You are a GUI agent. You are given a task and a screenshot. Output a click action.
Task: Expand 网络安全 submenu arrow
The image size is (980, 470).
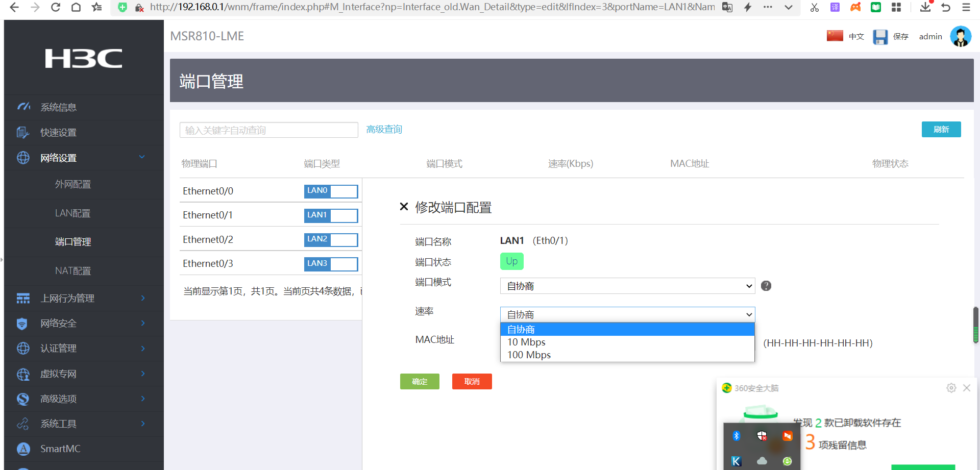(x=143, y=323)
